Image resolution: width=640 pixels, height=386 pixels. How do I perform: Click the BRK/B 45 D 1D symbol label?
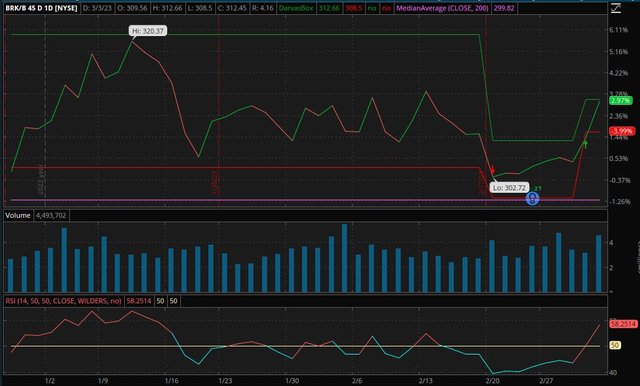pyautogui.click(x=41, y=8)
